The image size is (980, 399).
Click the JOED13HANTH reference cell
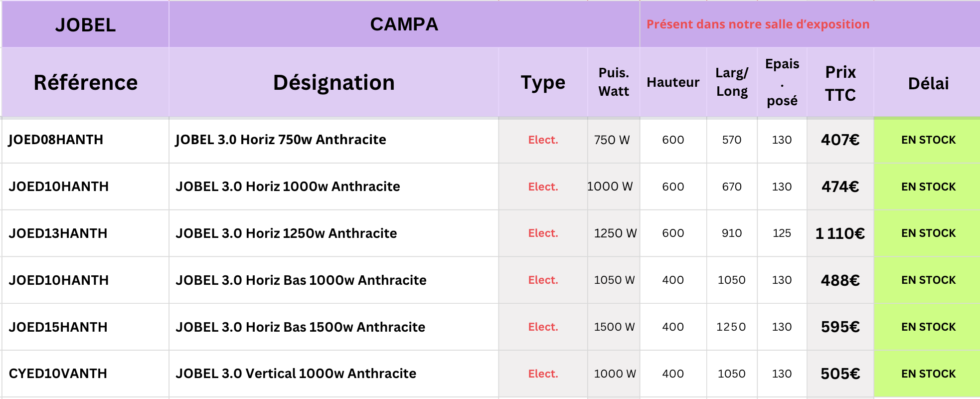coord(58,233)
